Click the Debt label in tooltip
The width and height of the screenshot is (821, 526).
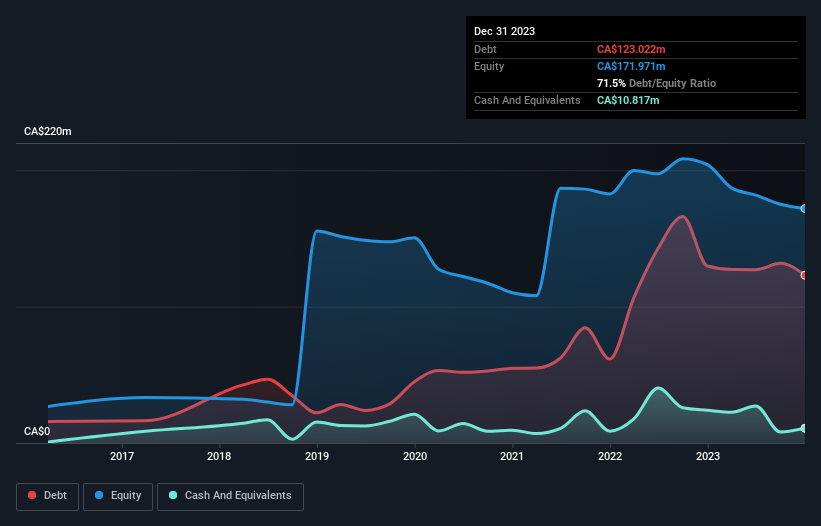tap(485, 49)
